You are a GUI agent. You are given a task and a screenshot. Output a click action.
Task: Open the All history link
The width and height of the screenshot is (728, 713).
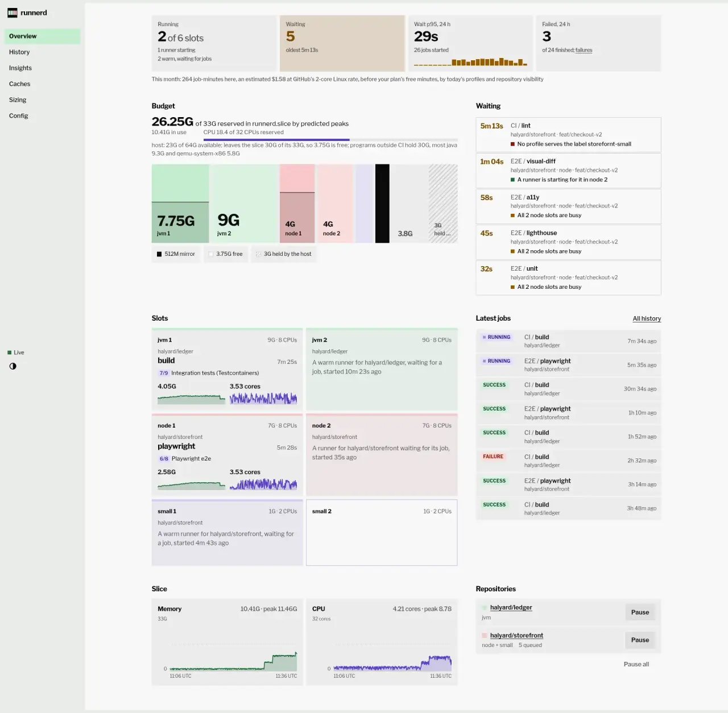[x=647, y=319]
